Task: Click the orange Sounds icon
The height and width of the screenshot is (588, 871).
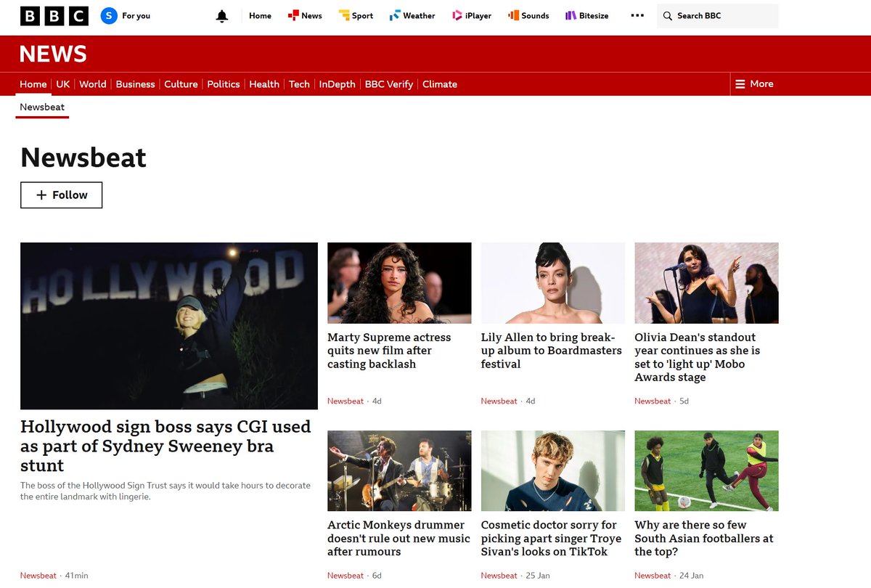Action: click(x=513, y=15)
